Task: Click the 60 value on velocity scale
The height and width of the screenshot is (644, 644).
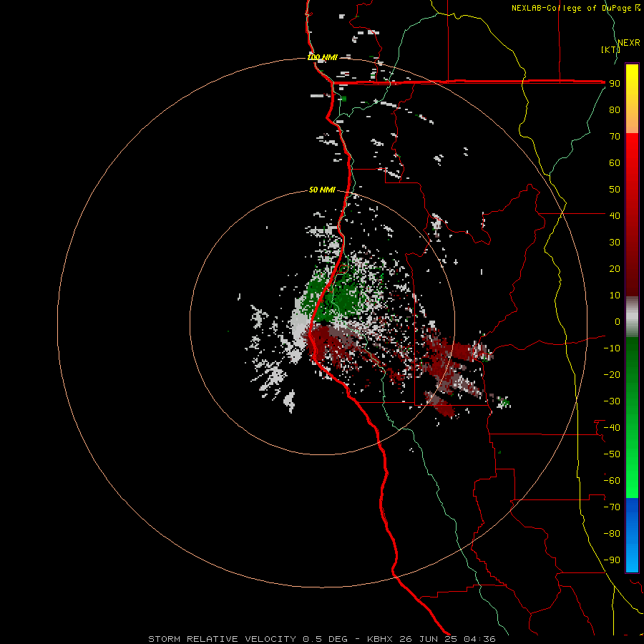Action: coord(615,163)
